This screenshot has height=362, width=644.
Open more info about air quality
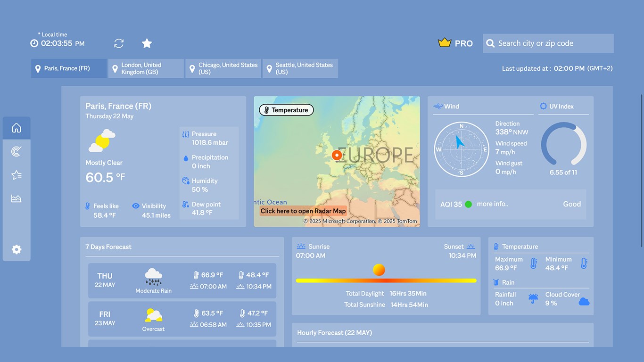[x=492, y=204]
